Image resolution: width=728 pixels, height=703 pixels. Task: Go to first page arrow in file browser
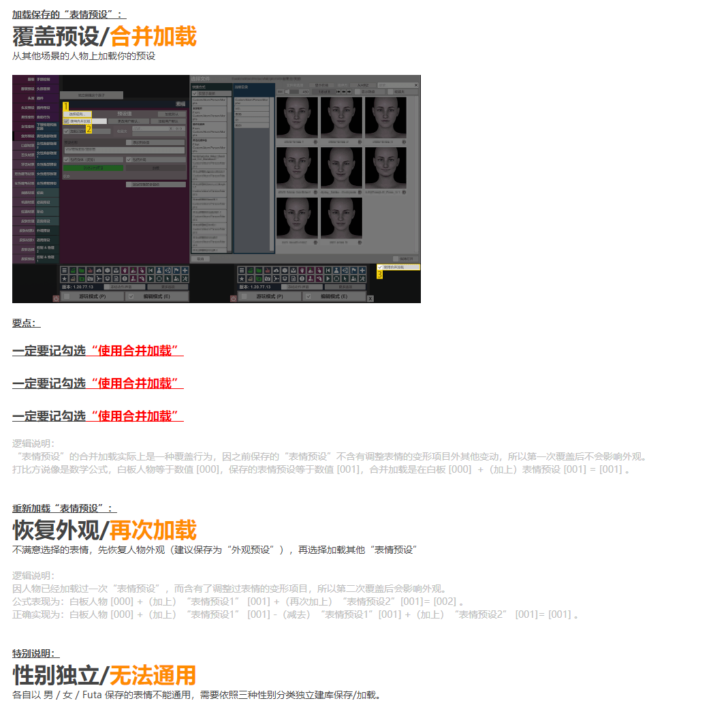pos(338,91)
